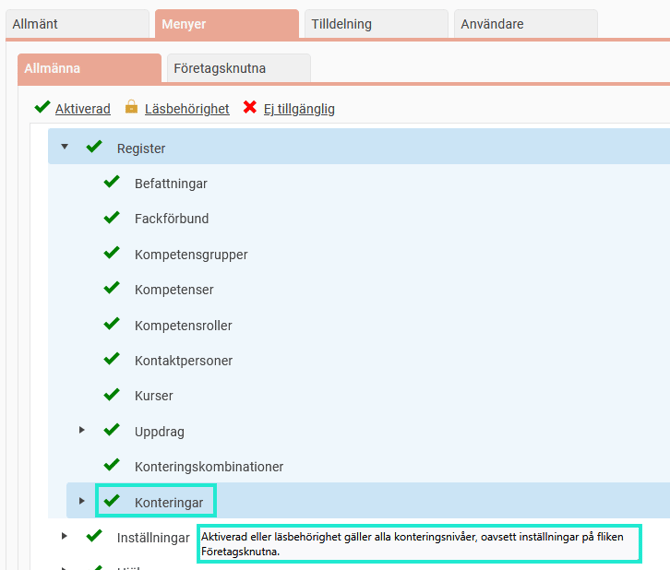
Task: Click the green checkmark beside Befattningar
Action: (112, 183)
